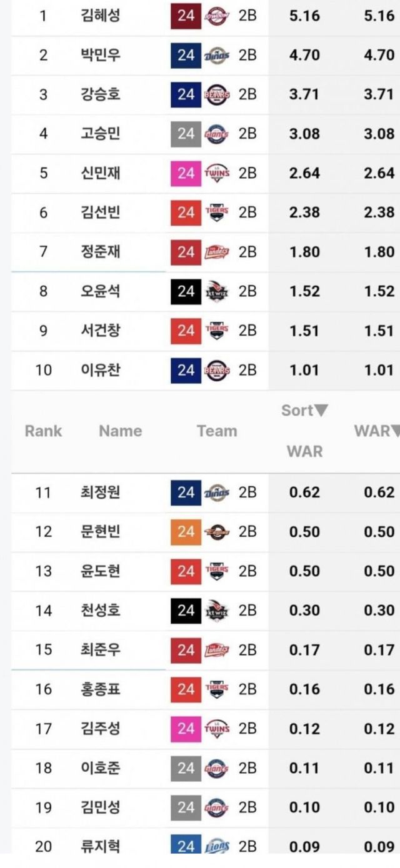
Task: Click the SSG Landers logo next to 정준재
Action: pyautogui.click(x=217, y=252)
